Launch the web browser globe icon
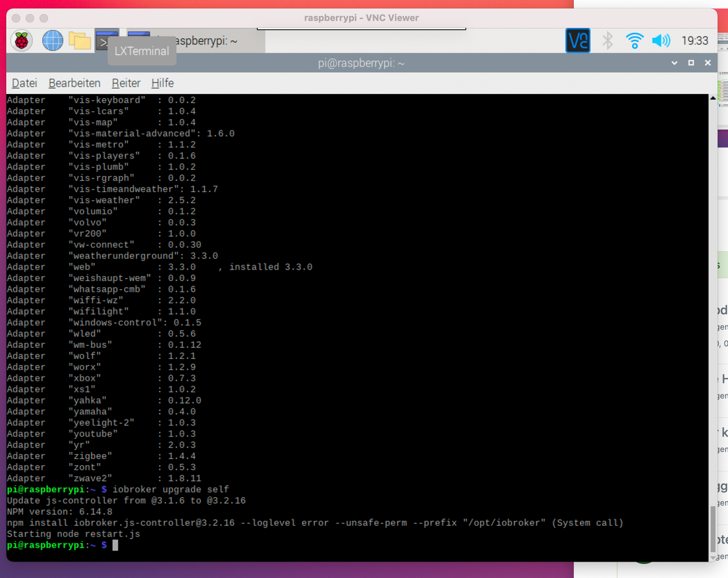The height and width of the screenshot is (578, 728). point(53,41)
